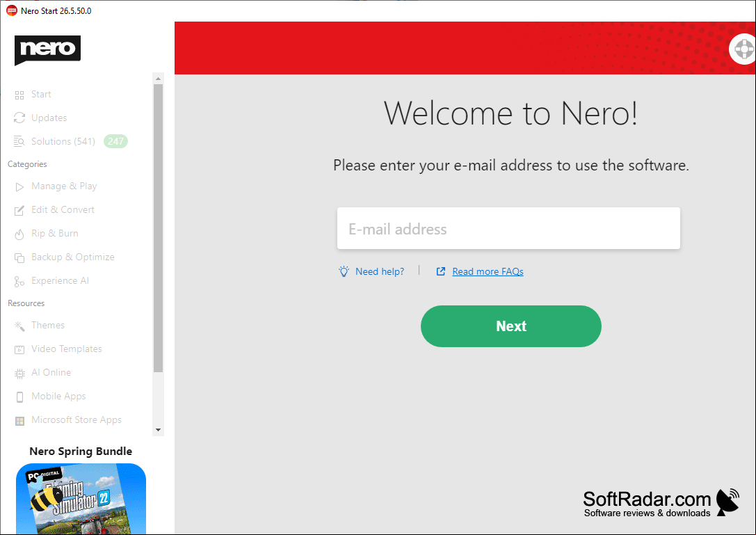756x535 pixels.
Task: Open the Updates section
Action: (x=49, y=118)
